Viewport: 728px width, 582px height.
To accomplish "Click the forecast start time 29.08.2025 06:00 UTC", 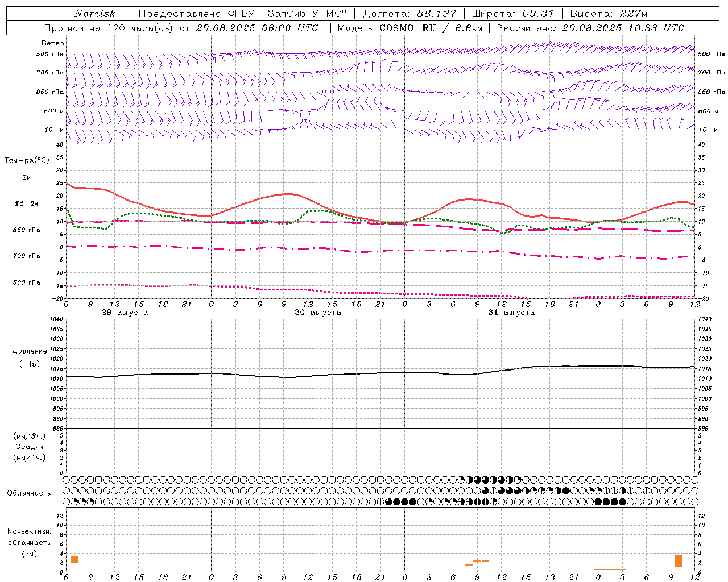I will pos(257,28).
